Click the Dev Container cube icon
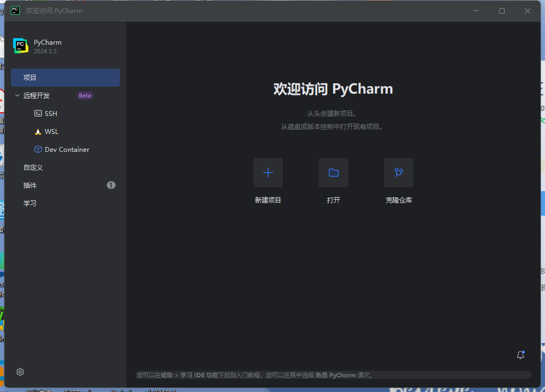The width and height of the screenshot is (545, 392). coord(38,150)
